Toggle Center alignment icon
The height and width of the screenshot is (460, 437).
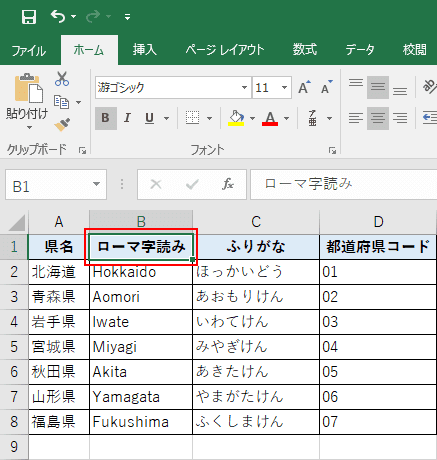tap(378, 118)
